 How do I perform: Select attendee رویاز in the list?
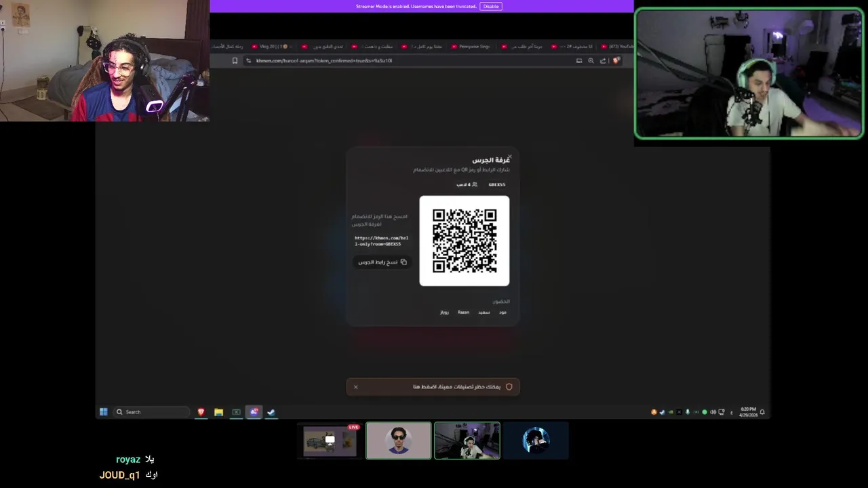(x=444, y=312)
